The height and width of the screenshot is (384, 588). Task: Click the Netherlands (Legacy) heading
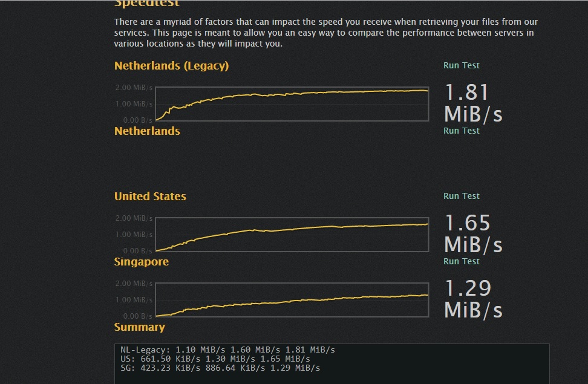171,66
